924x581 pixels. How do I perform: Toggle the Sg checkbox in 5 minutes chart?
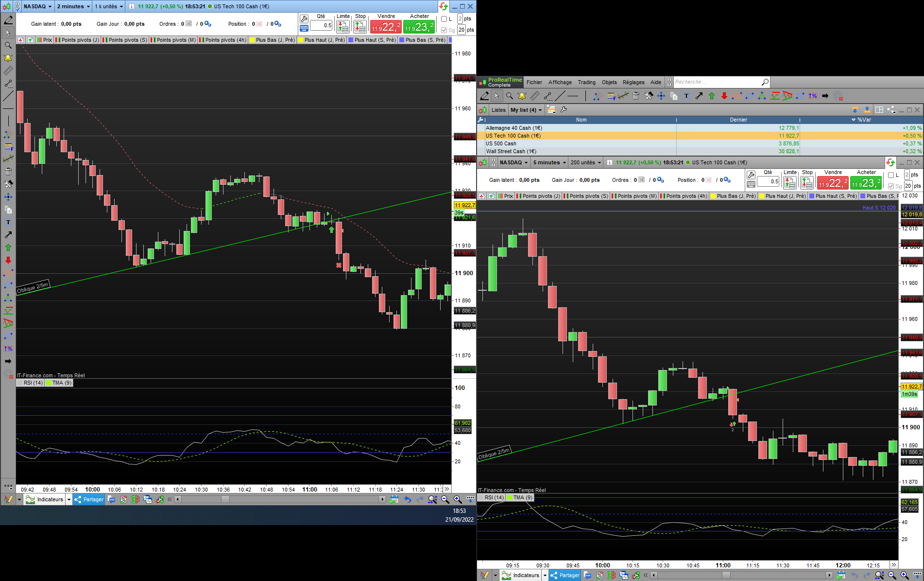pyautogui.click(x=891, y=186)
